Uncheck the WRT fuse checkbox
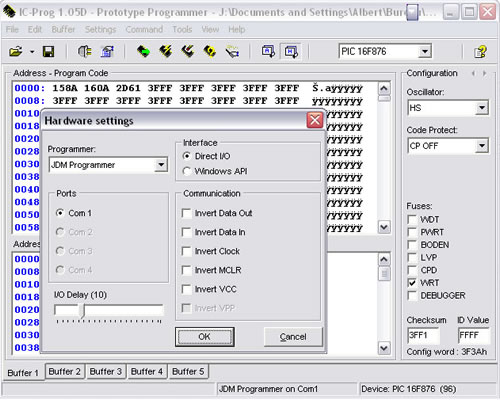 click(412, 283)
